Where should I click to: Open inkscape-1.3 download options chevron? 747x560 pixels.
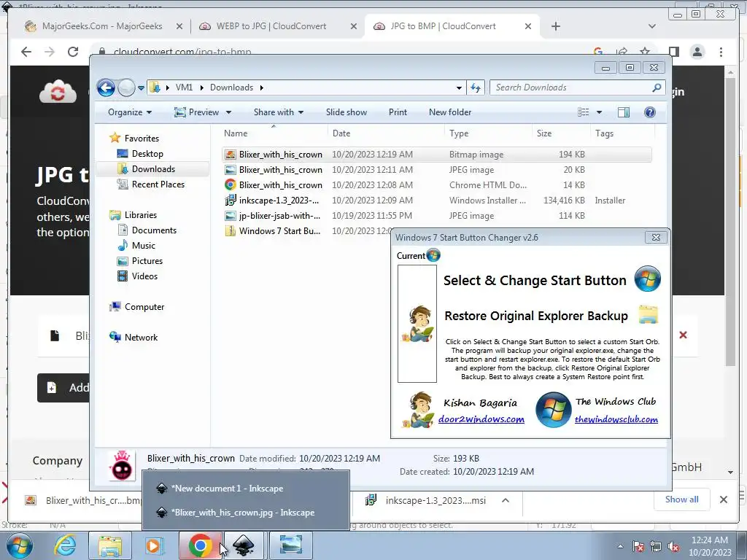pos(506,500)
